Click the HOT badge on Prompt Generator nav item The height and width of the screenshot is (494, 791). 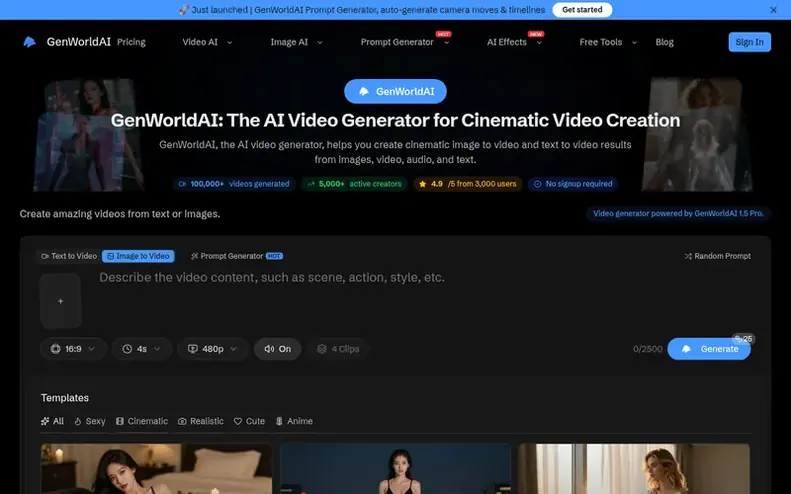pyautogui.click(x=444, y=34)
